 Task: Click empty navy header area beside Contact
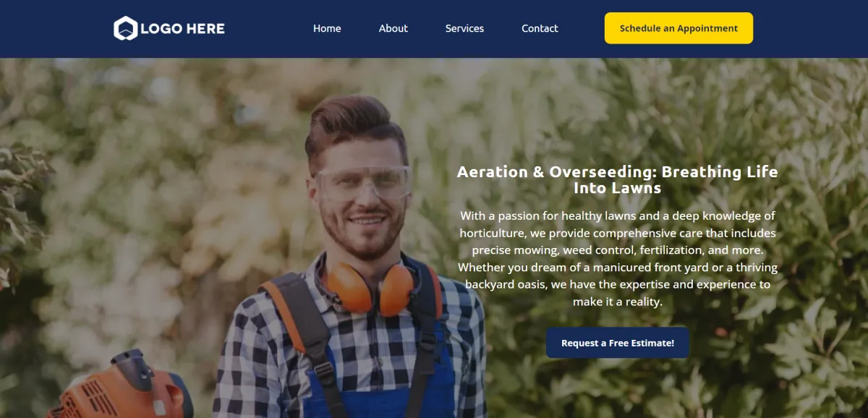(x=581, y=28)
